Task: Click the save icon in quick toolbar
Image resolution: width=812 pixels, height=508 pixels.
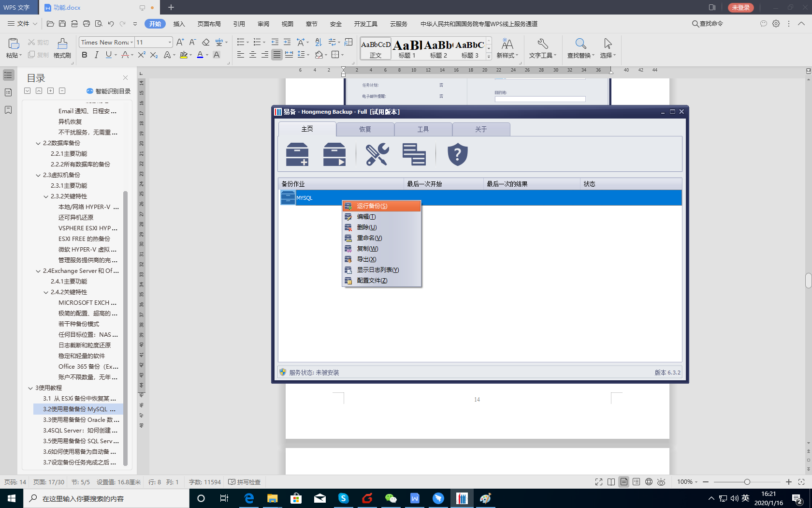Action: (x=62, y=24)
